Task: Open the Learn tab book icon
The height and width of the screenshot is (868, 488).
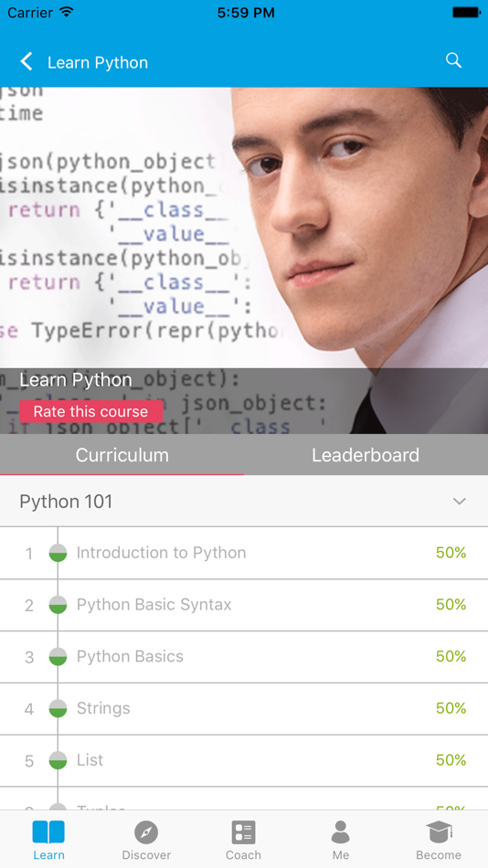Action: tap(48, 832)
